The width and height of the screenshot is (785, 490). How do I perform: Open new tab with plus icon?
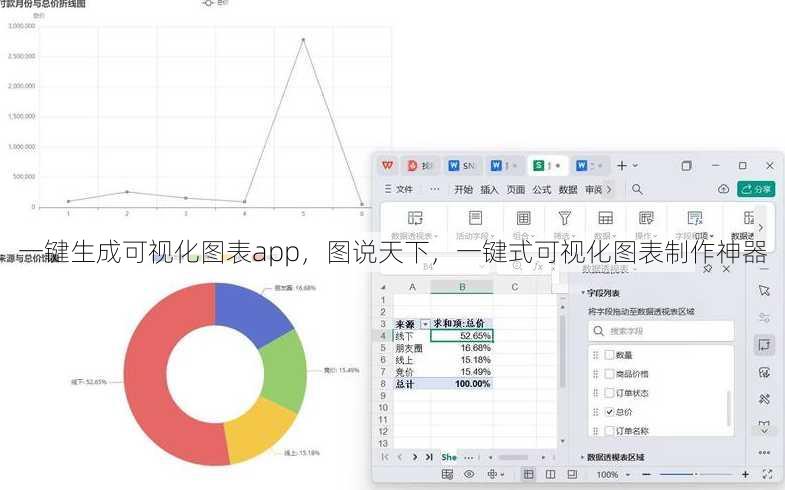click(622, 166)
